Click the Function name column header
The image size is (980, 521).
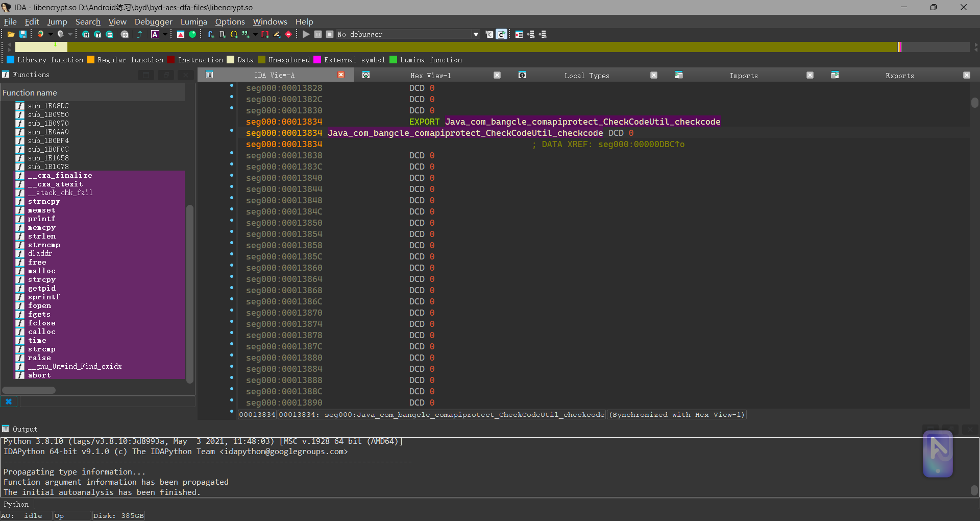(x=93, y=92)
